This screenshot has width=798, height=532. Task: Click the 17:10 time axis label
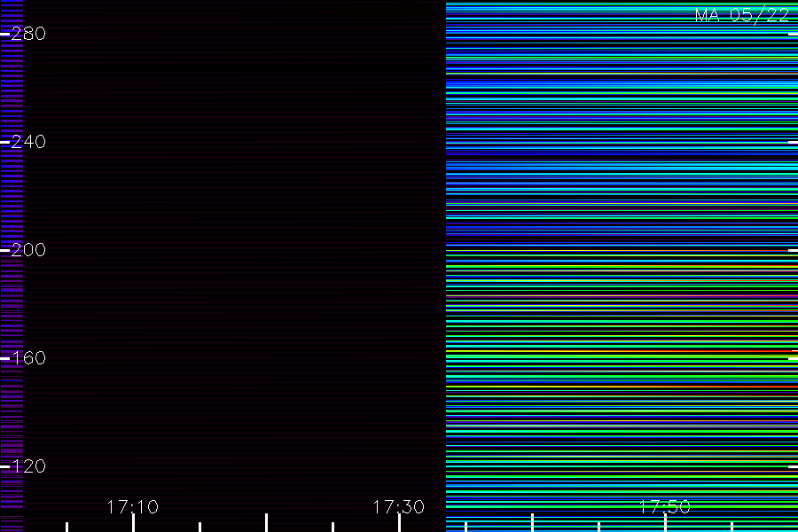coord(133,507)
